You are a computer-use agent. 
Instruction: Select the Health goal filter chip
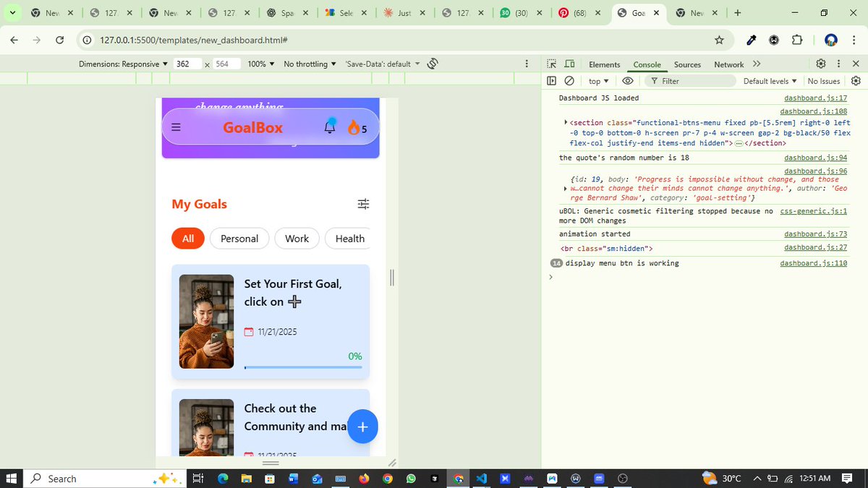coord(349,238)
